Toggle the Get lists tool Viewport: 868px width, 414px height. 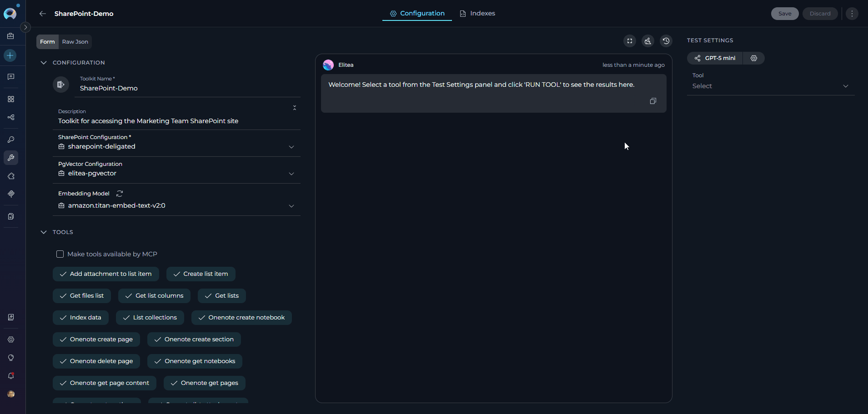[x=222, y=296]
